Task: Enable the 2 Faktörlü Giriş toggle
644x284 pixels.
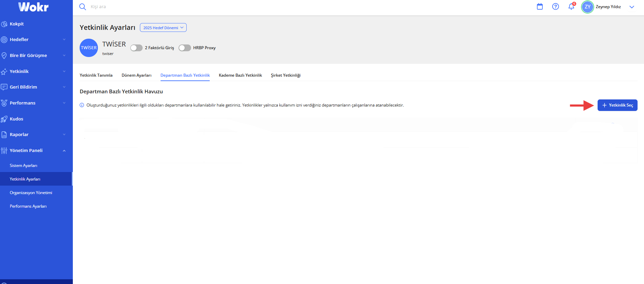Action: 137,48
